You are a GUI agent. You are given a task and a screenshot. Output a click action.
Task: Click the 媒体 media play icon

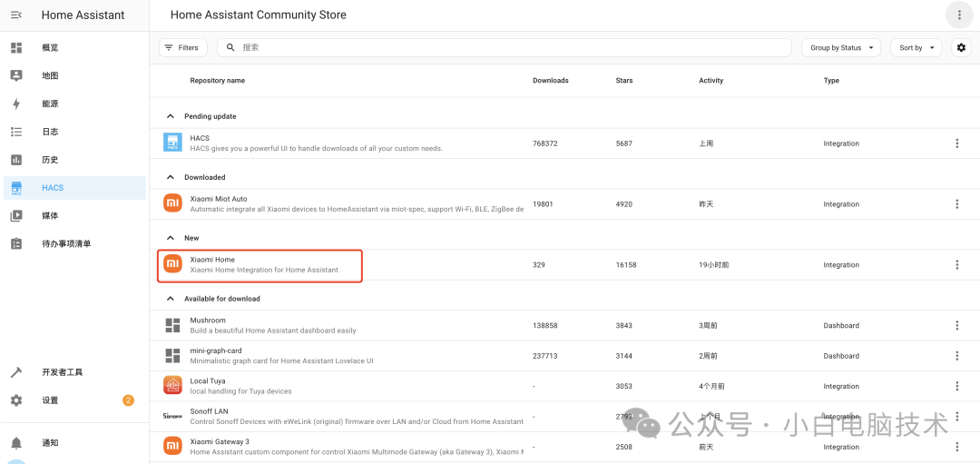(16, 216)
